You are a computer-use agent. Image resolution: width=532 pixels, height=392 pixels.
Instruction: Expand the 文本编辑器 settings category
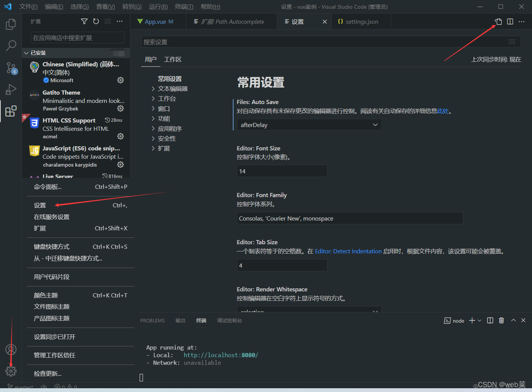(x=173, y=88)
